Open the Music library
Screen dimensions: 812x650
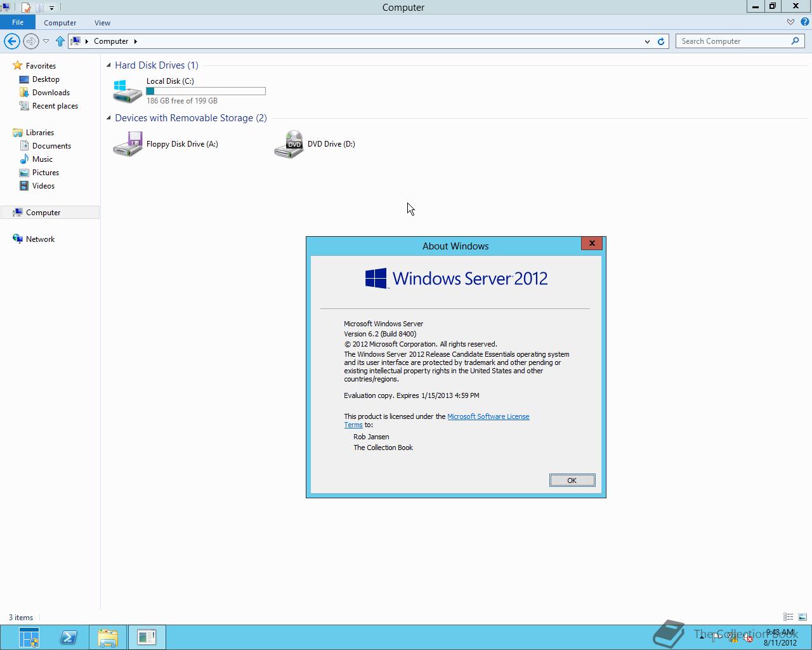click(x=43, y=159)
